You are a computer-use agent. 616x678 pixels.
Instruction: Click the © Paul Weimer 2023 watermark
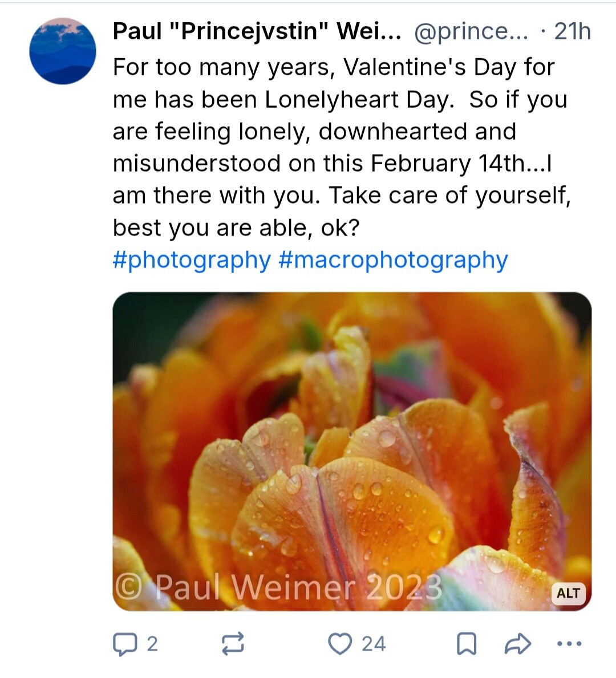[278, 587]
